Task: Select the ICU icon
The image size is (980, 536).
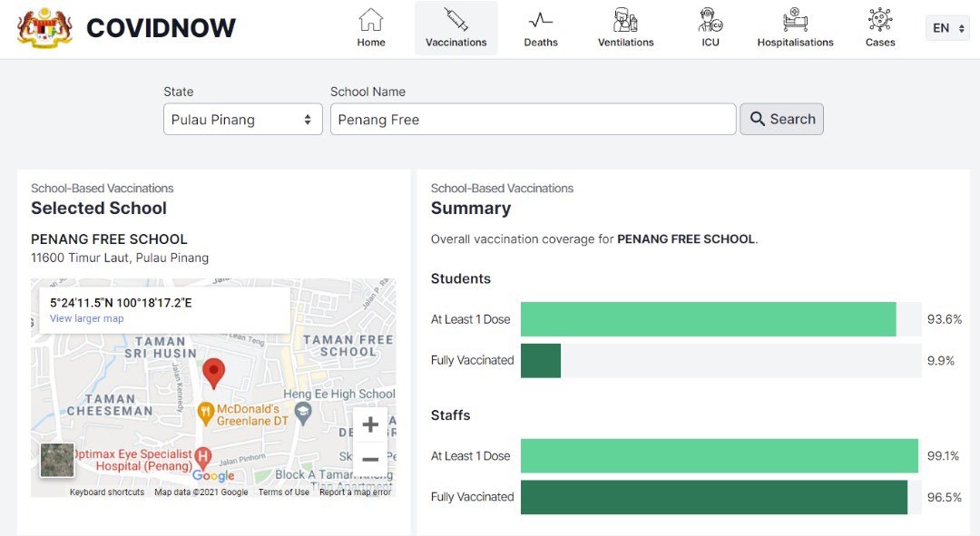Action: click(x=710, y=20)
